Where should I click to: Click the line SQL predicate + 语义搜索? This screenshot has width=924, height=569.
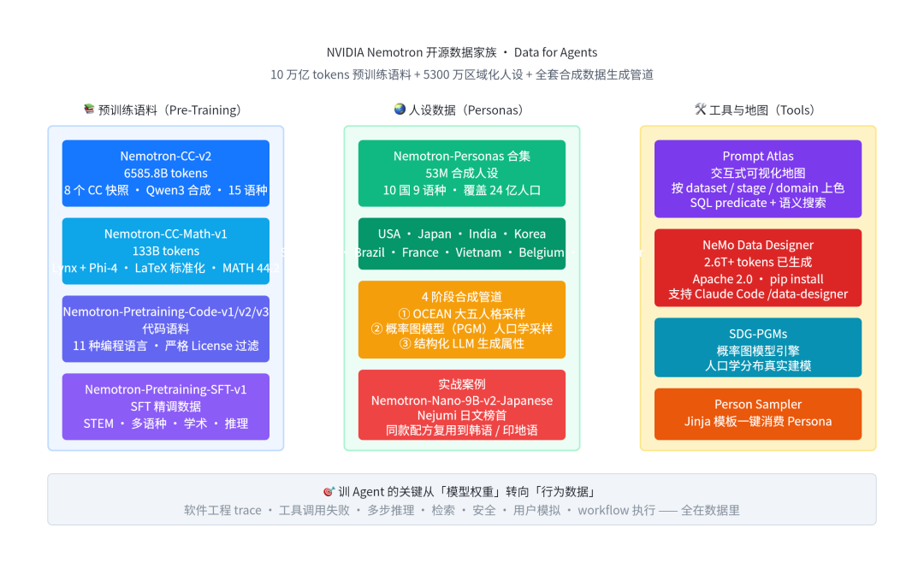pyautogui.click(x=758, y=203)
